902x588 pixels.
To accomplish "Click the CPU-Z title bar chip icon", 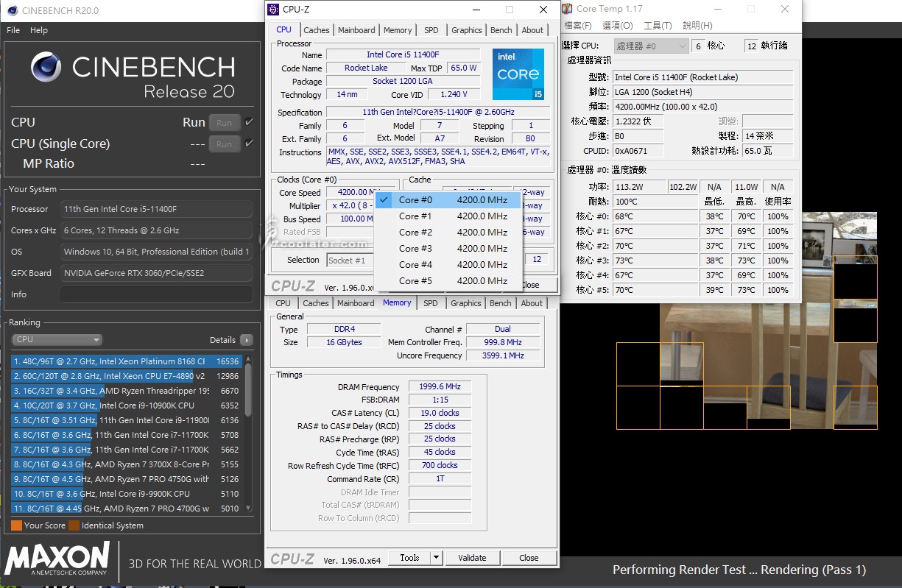I will (x=273, y=10).
